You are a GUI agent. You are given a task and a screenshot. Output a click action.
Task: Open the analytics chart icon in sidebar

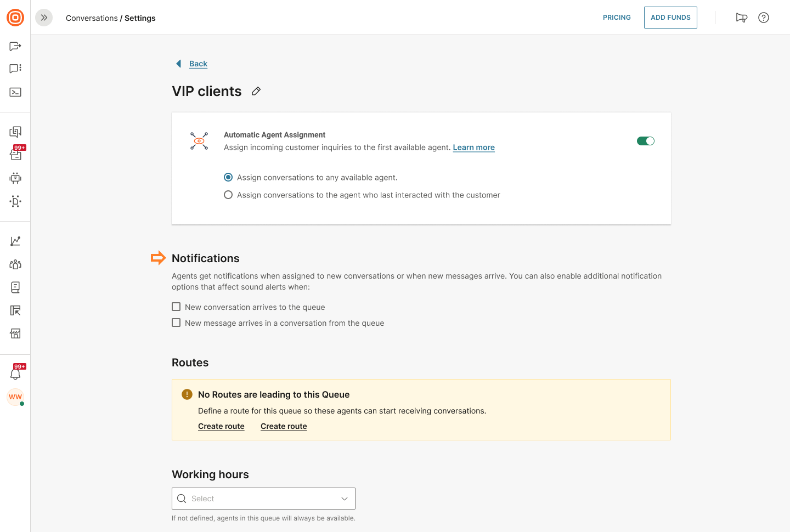click(15, 241)
